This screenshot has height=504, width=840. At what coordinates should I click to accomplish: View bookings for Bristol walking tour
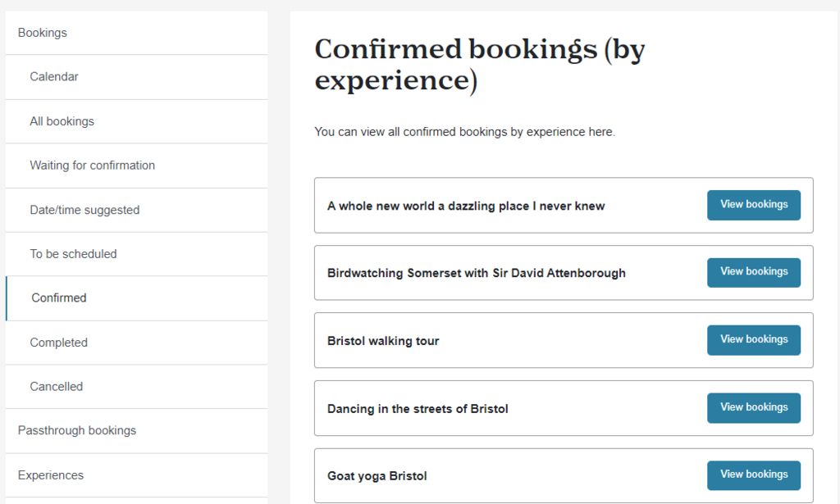[754, 340]
